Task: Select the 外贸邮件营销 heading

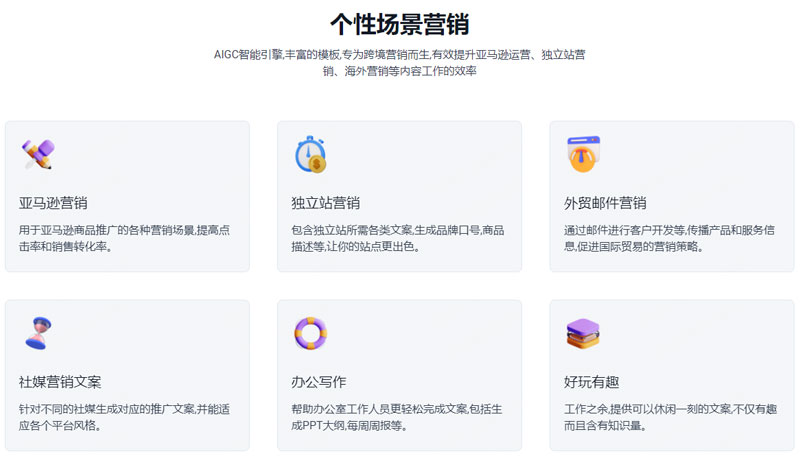Action: 605,203
